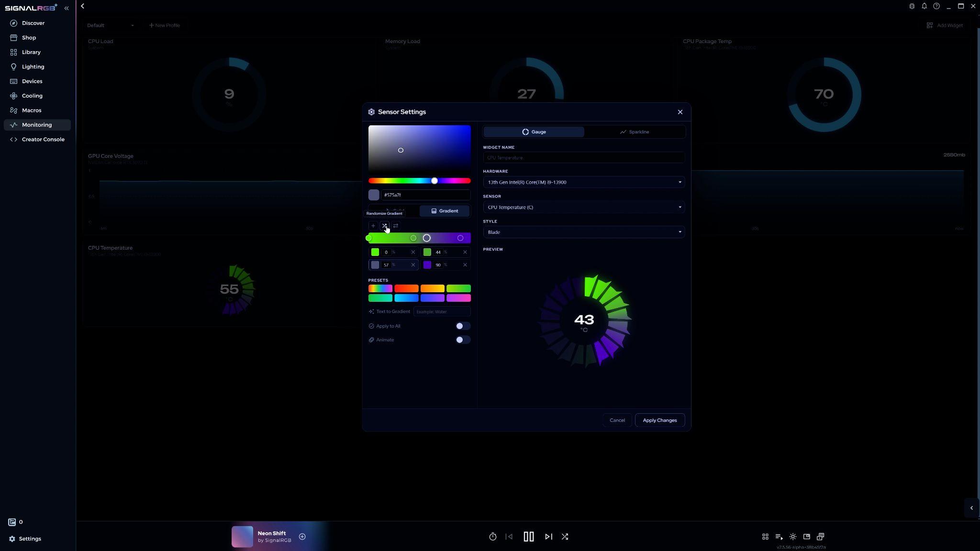Click the hue slider handle
Screen dimensions: 980x551
434,181
